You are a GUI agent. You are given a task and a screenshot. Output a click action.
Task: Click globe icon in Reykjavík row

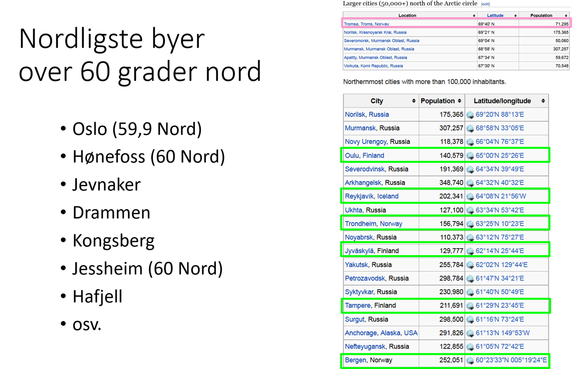coord(470,197)
